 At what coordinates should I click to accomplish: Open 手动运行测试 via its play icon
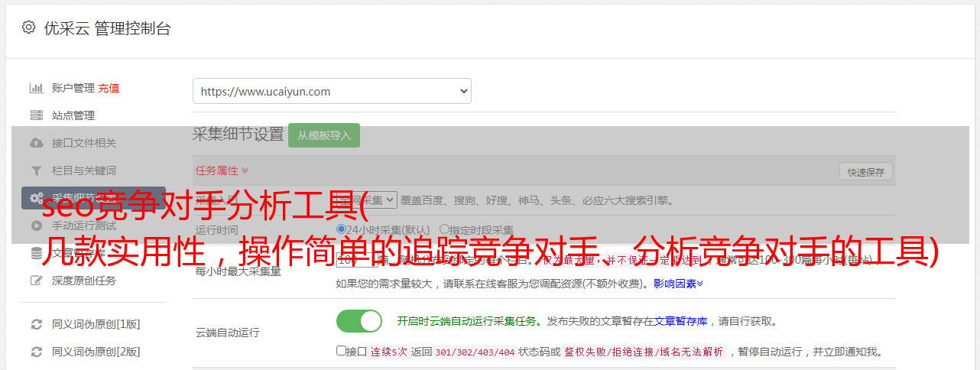click(36, 226)
